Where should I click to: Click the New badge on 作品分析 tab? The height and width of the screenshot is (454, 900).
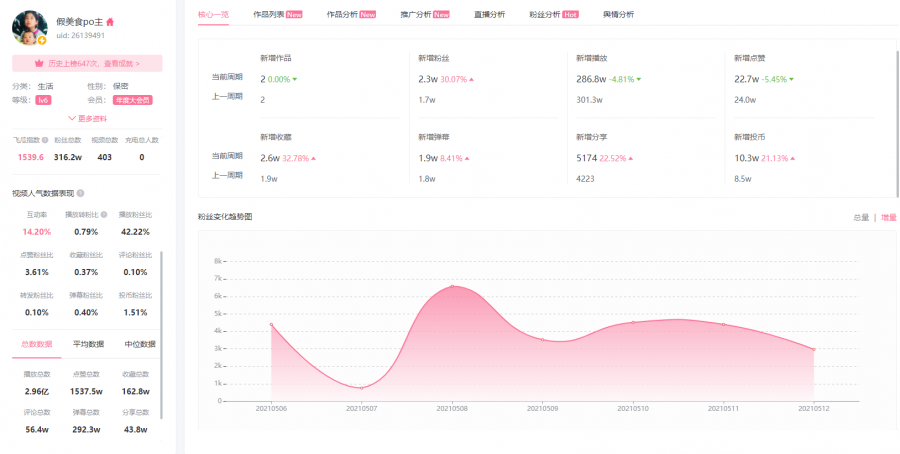(x=367, y=15)
